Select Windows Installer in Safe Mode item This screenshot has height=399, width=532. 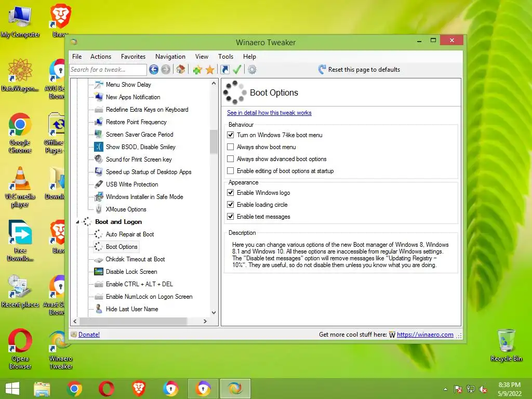144,197
